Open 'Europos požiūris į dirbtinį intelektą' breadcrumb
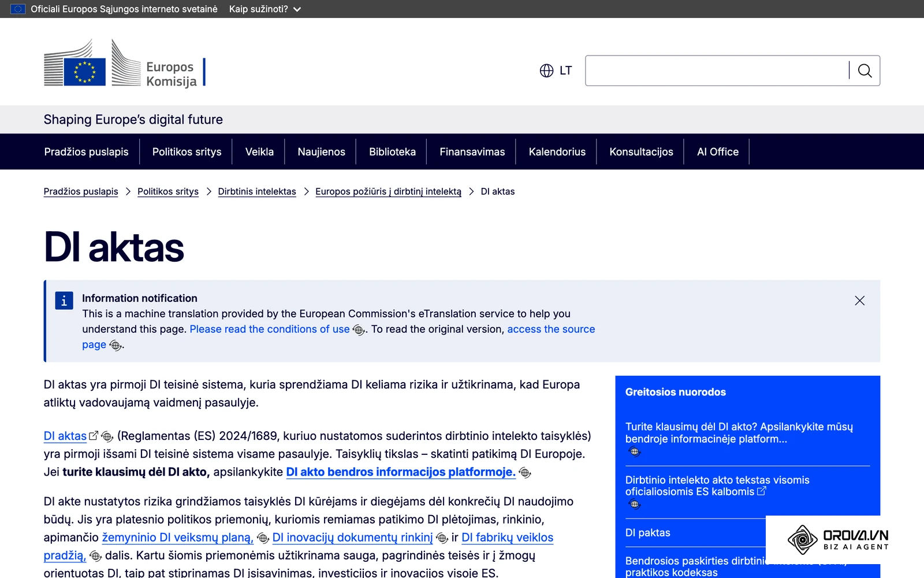Viewport: 924px width, 578px height. 389,191
